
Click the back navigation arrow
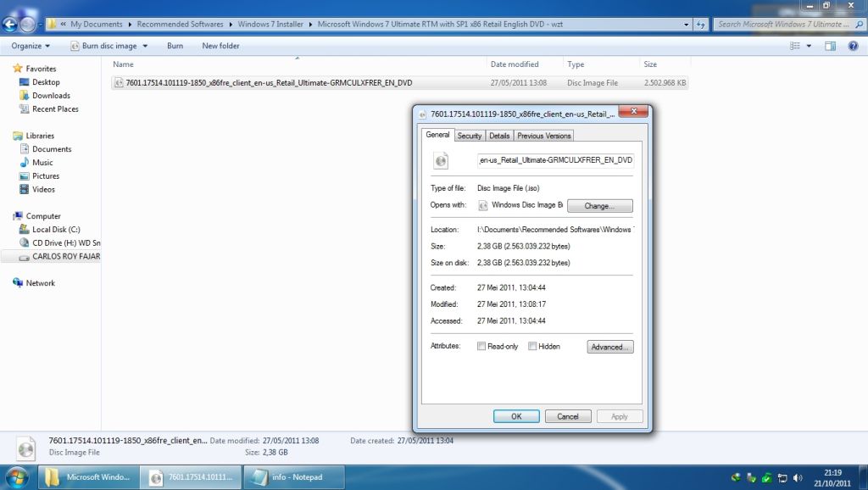pos(8,24)
